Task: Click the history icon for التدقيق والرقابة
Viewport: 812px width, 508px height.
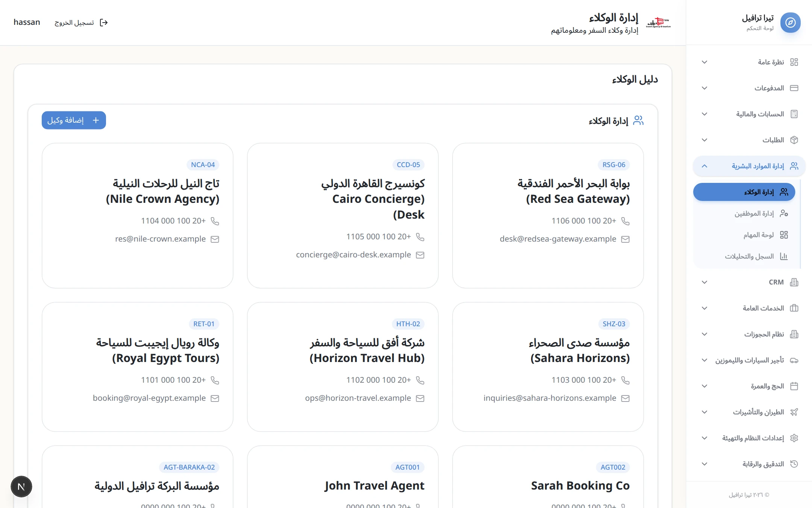Action: (794, 464)
